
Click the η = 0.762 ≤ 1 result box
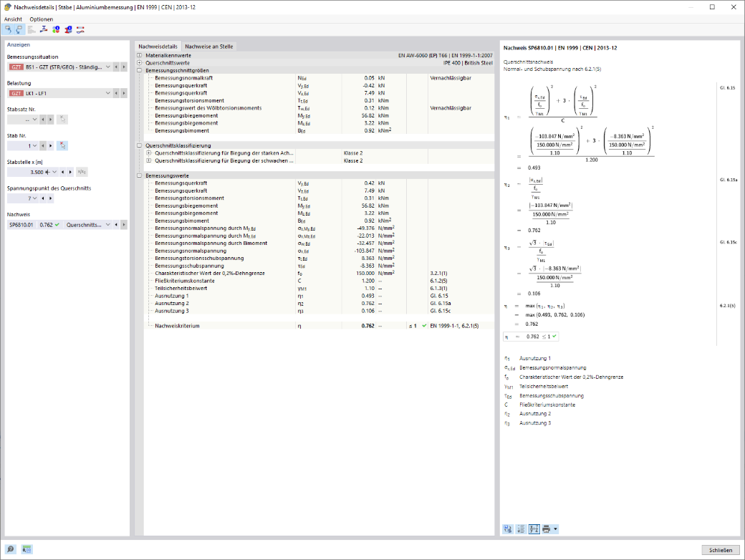[x=532, y=337]
